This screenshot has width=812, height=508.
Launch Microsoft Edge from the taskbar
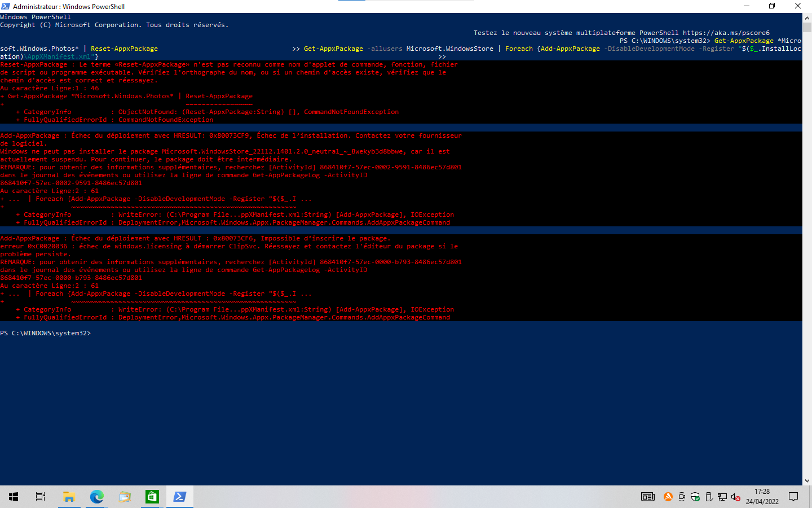97,497
